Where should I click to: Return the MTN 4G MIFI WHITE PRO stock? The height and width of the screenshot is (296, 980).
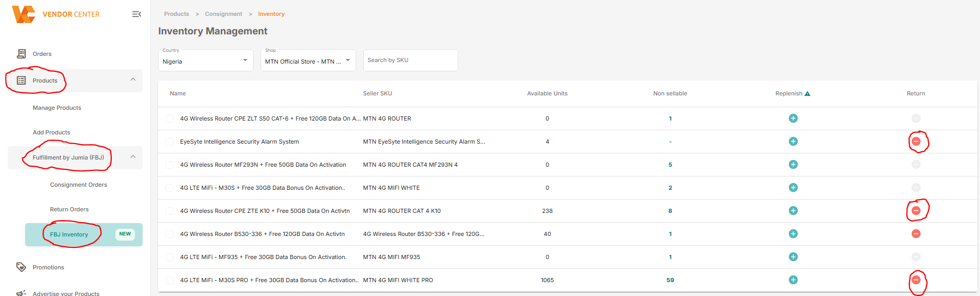click(916, 280)
